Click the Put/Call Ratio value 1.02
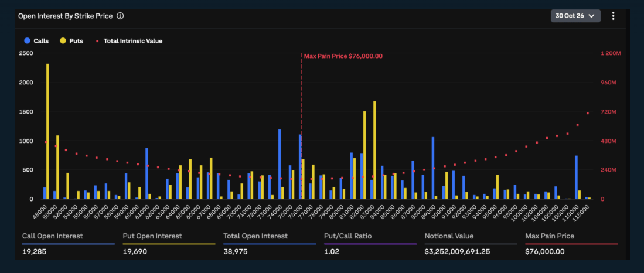 click(x=332, y=252)
